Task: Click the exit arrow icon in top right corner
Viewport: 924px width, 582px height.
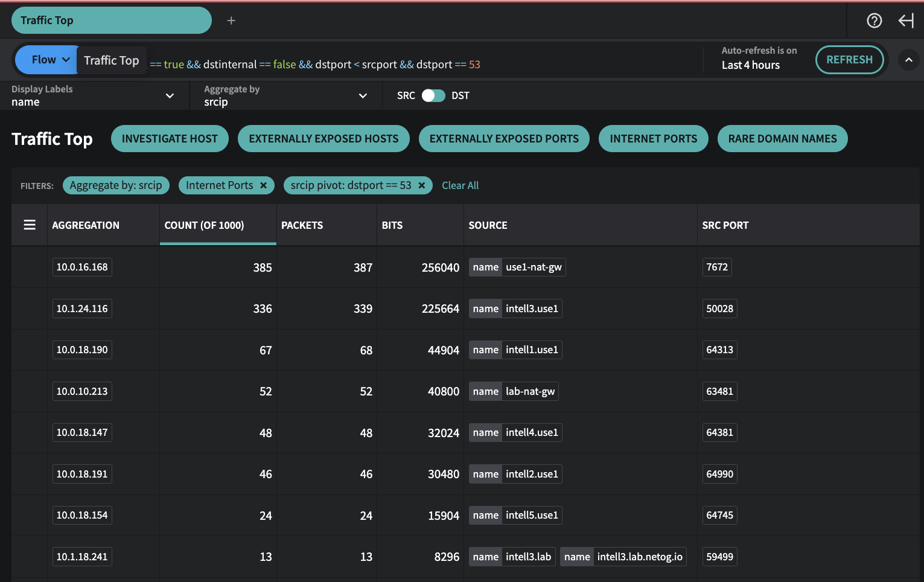Action: [906, 20]
